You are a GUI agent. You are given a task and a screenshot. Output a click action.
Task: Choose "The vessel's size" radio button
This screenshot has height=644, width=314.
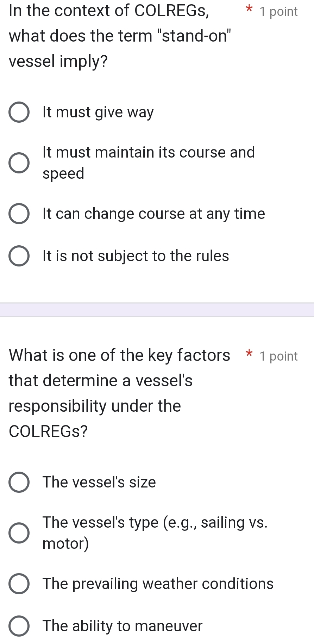click(x=19, y=482)
